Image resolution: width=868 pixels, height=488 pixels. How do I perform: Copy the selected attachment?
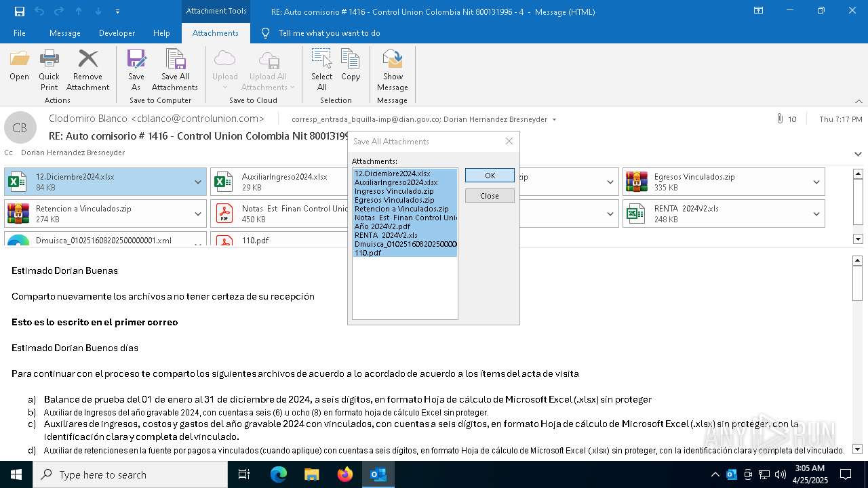351,65
